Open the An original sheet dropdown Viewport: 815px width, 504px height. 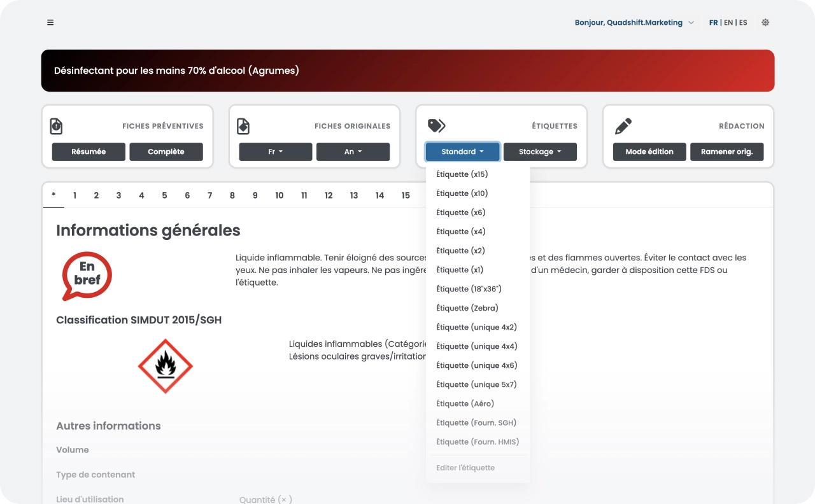[353, 152]
